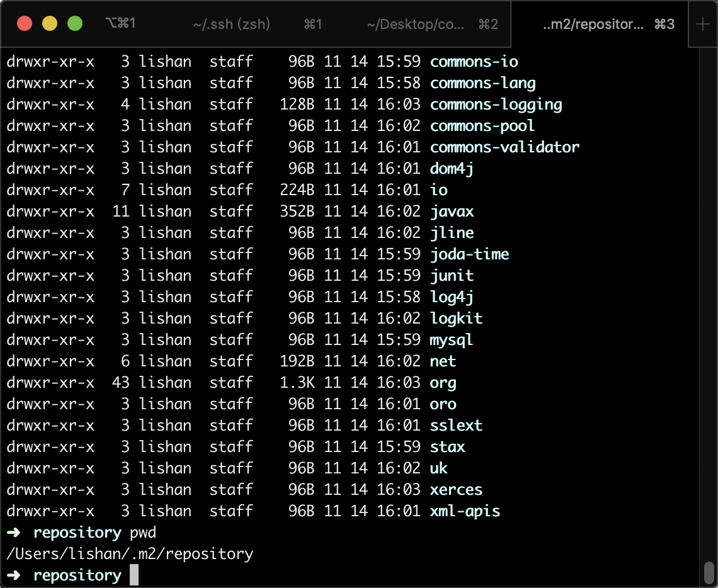Click the 128B size of commons-logging

297,105
